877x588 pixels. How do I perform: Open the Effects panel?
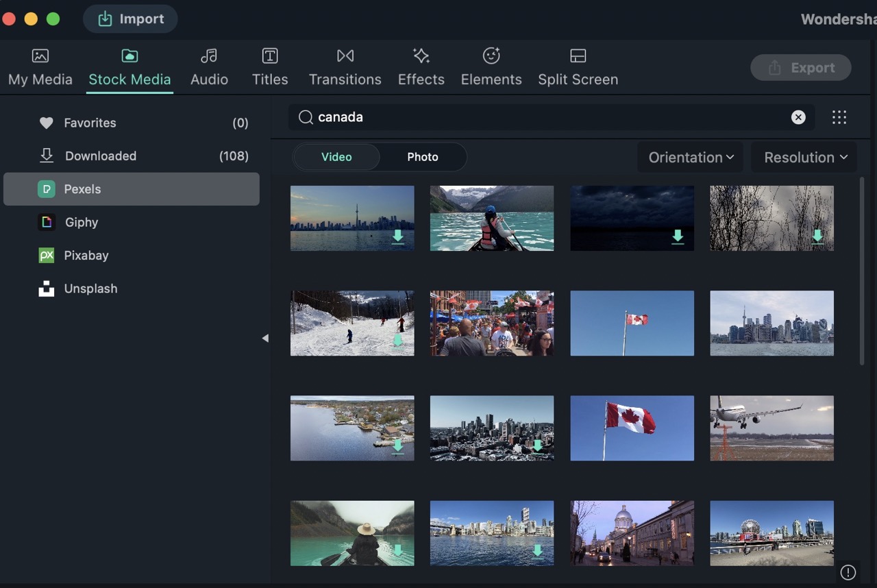pyautogui.click(x=421, y=66)
